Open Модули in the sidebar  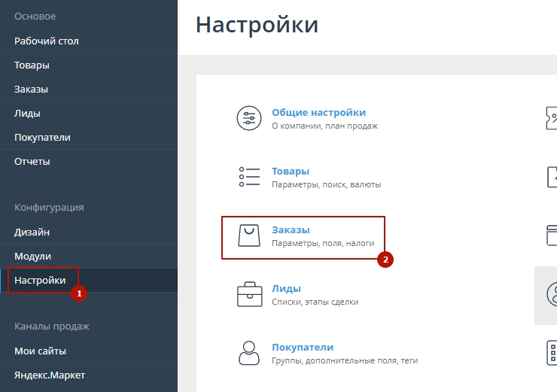click(x=33, y=257)
